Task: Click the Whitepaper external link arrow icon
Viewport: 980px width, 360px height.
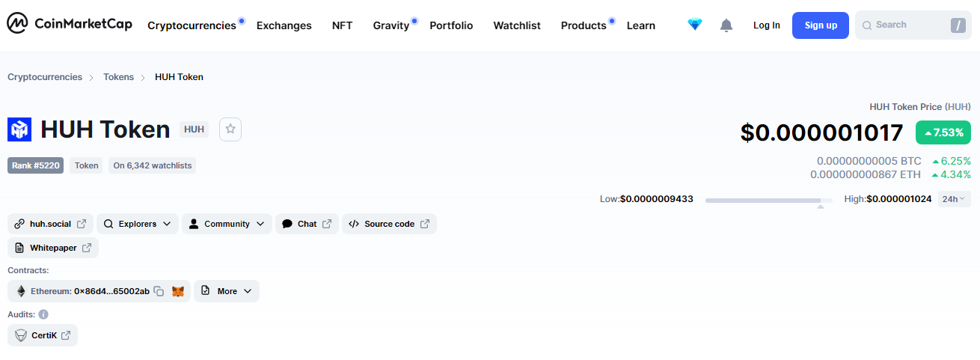Action: [x=87, y=248]
